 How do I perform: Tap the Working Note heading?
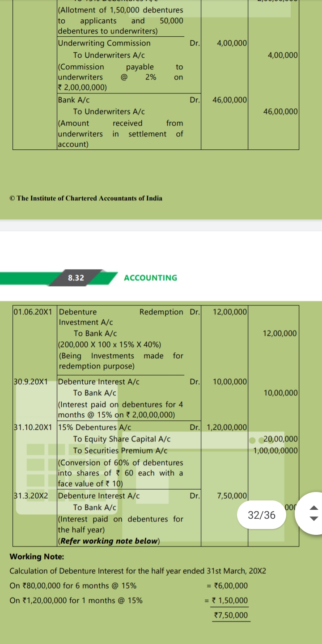coord(37,557)
